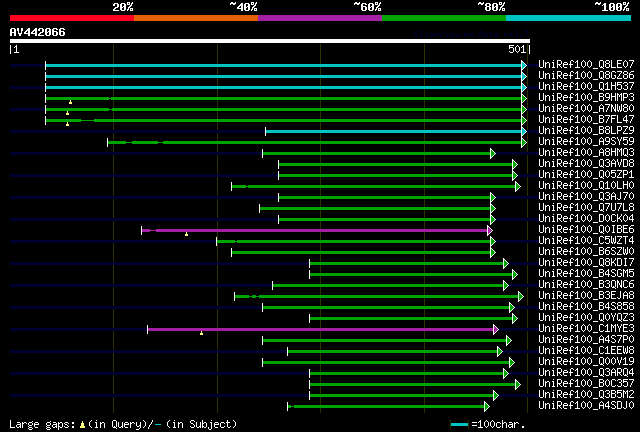Image resolution: width=640 pixels, height=432 pixels.
Task: Click the 501 end-position label
Action: click(517, 49)
